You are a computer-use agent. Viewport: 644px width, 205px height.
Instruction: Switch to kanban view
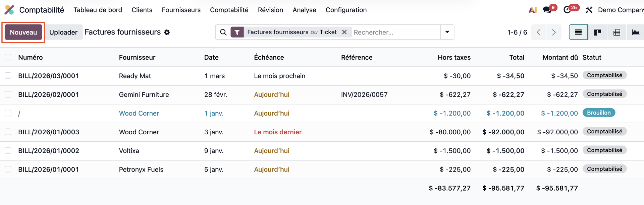pyautogui.click(x=597, y=32)
